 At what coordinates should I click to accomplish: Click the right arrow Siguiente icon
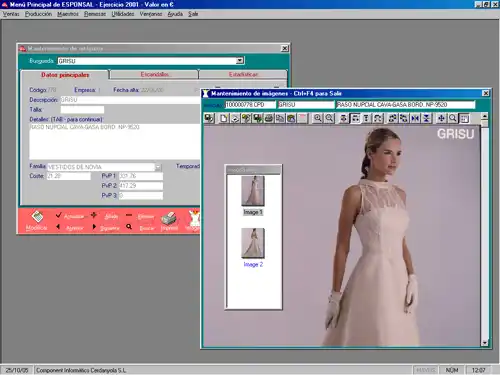click(x=94, y=227)
